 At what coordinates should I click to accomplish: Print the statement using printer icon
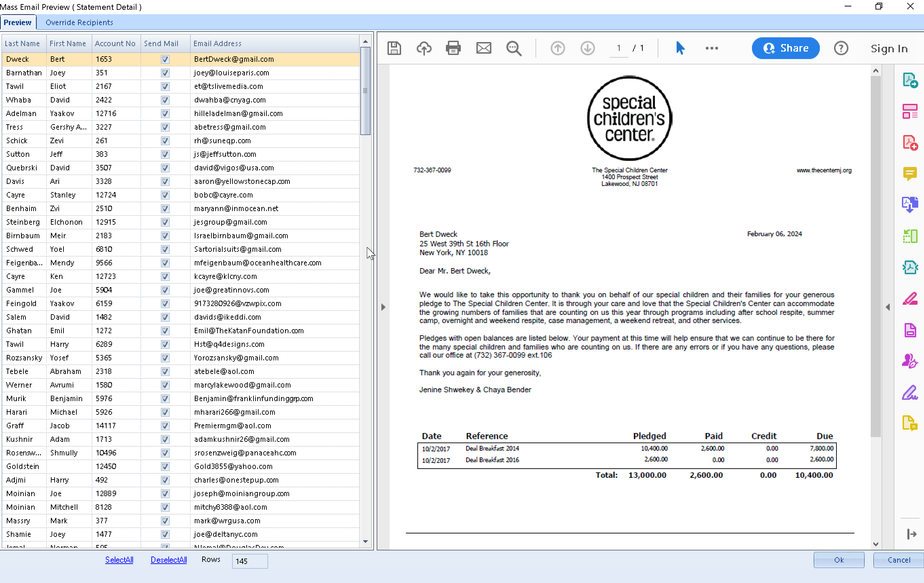453,49
